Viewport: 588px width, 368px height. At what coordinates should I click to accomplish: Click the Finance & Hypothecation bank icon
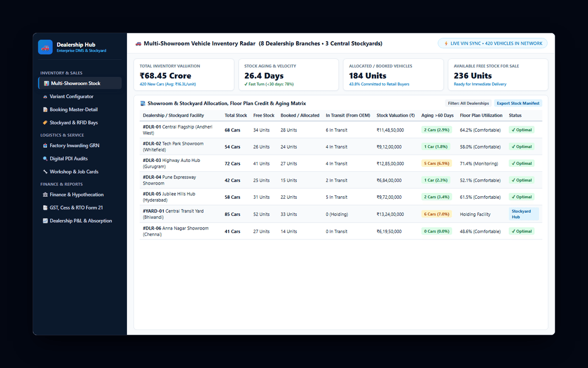(45, 195)
